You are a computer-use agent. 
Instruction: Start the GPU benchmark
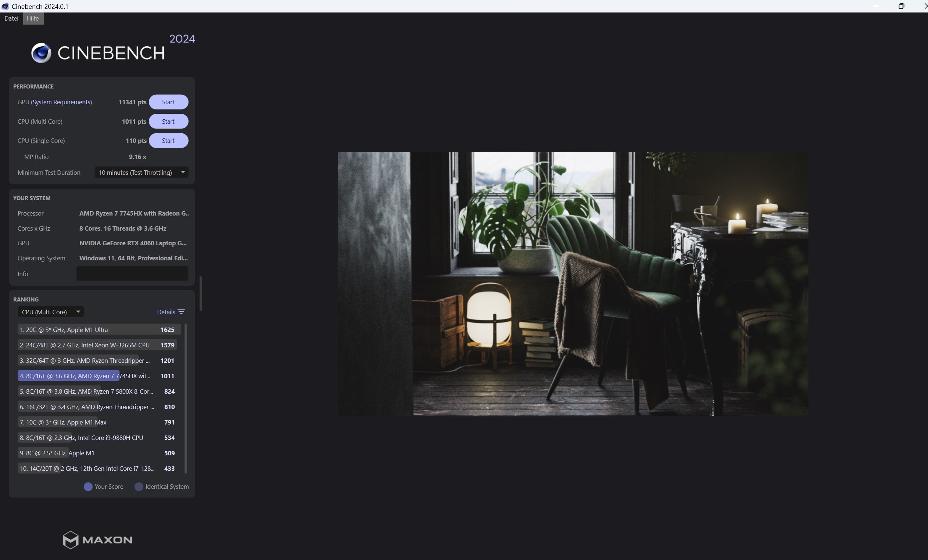point(168,102)
